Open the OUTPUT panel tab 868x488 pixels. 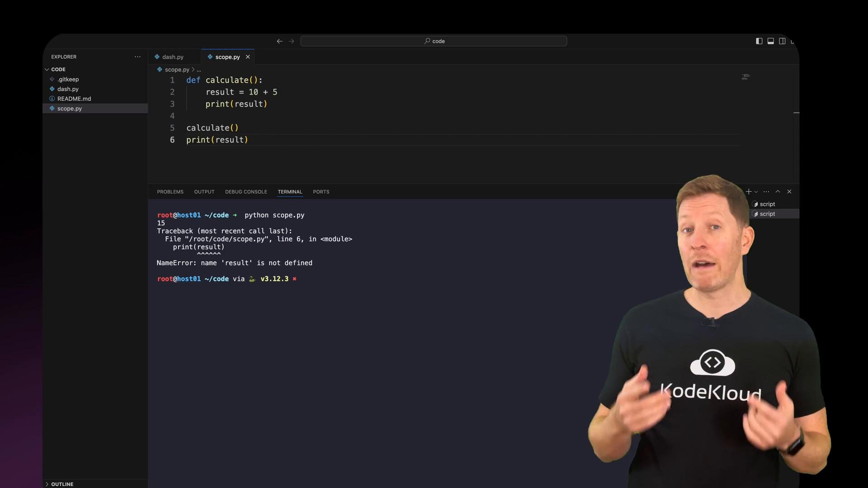point(204,192)
